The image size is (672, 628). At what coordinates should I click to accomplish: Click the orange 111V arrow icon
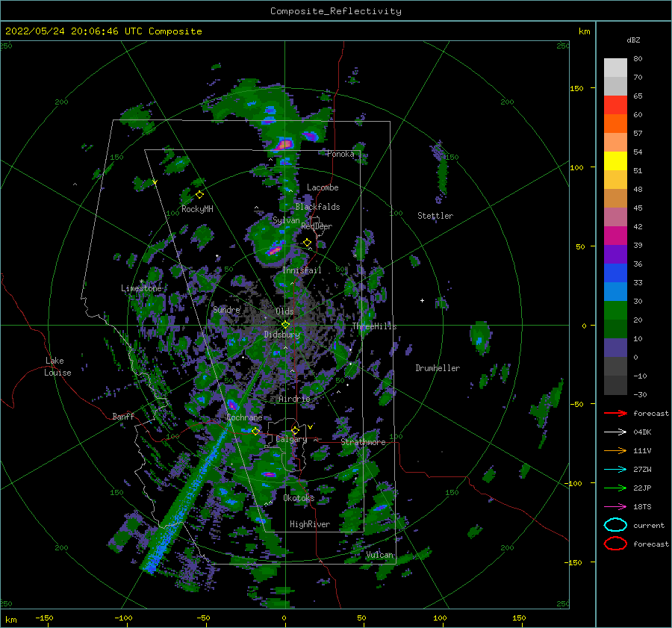coord(615,450)
